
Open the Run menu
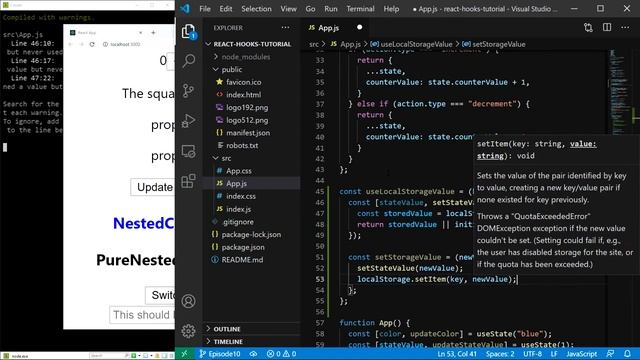(x=331, y=9)
